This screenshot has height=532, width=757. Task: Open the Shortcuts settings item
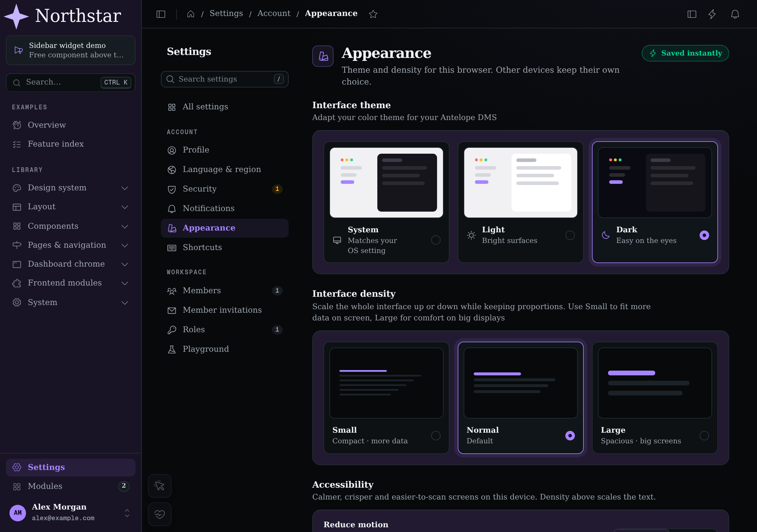pyautogui.click(x=224, y=248)
